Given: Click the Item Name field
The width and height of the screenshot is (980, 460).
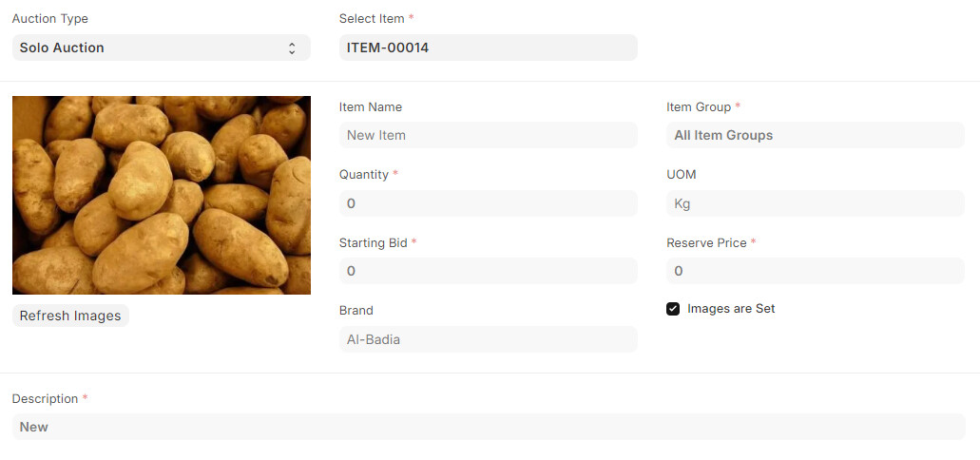Looking at the screenshot, I should pyautogui.click(x=489, y=135).
